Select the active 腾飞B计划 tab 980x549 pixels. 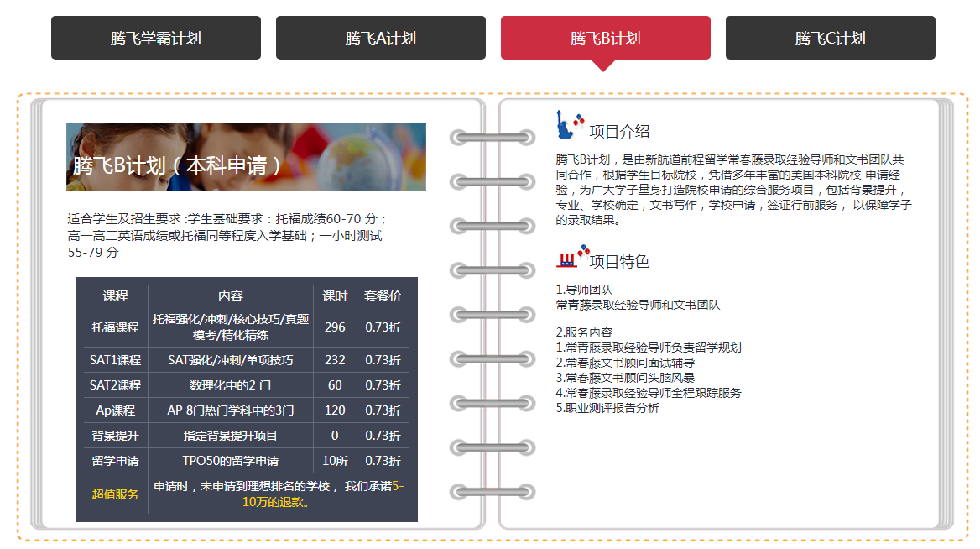click(605, 38)
